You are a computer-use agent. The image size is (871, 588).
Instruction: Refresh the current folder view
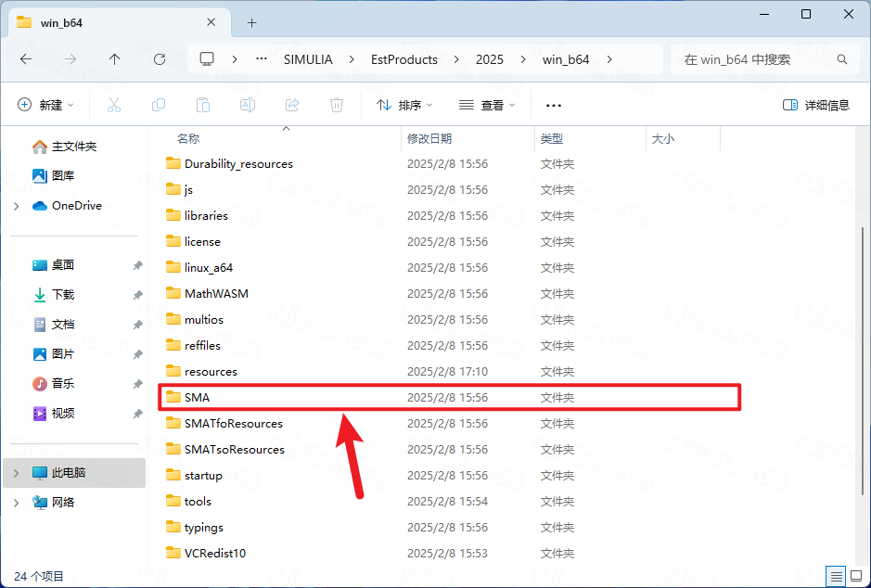point(160,59)
